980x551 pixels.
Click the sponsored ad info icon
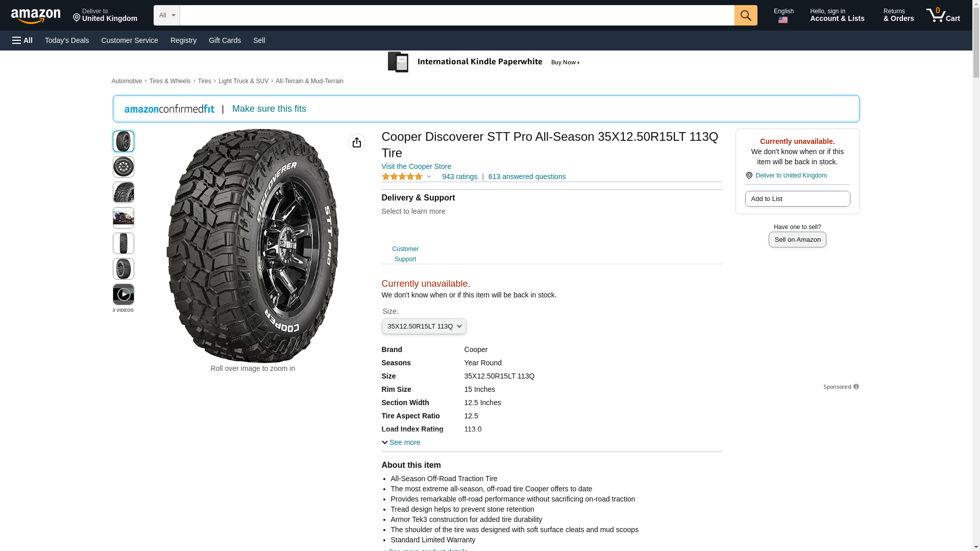click(856, 387)
